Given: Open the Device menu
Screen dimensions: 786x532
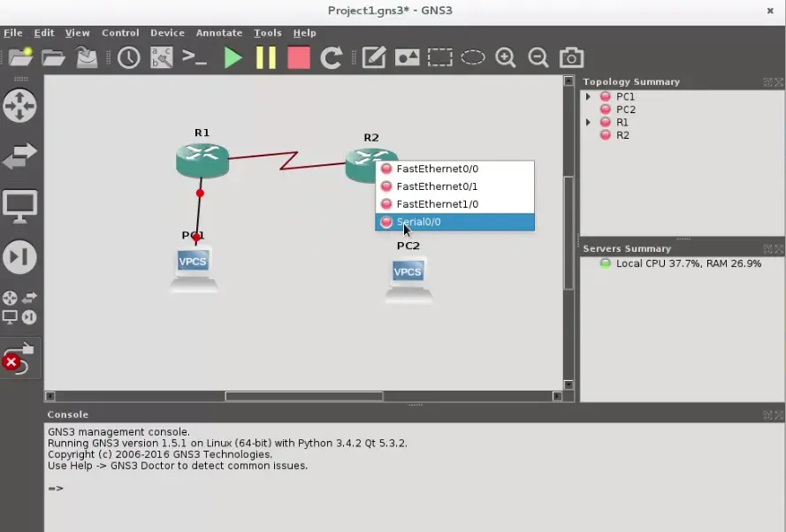Looking at the screenshot, I should coord(167,33).
